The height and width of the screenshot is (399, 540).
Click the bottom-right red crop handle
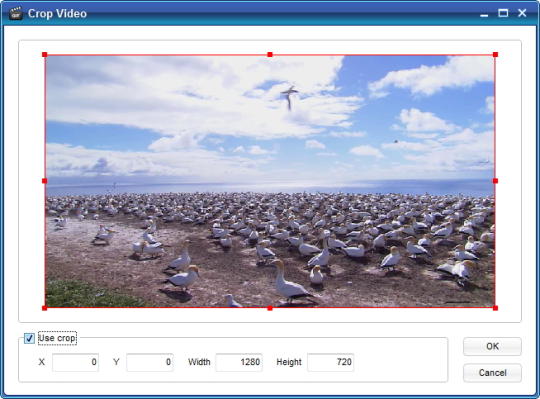[495, 308]
